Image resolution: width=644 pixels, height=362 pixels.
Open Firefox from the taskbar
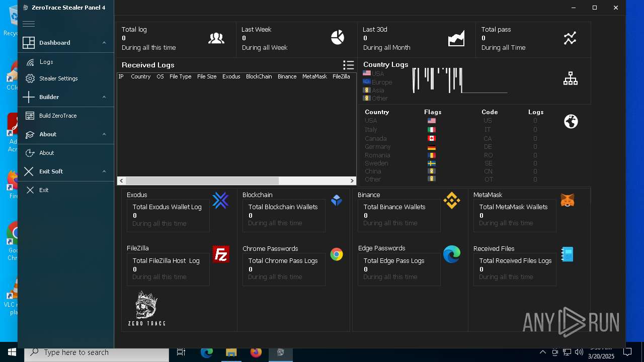coord(256,352)
